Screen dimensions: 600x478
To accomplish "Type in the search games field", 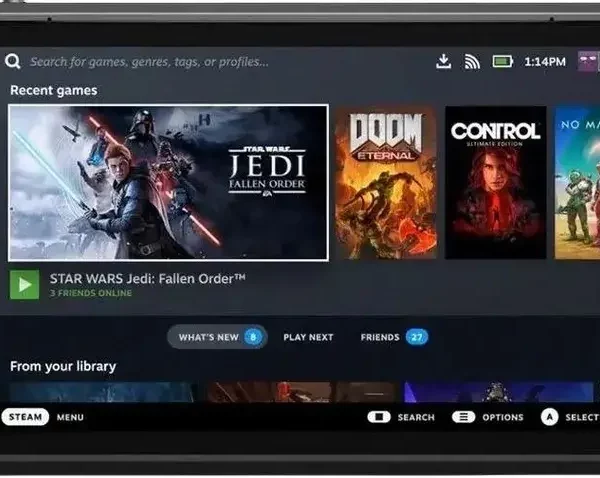I will 150,62.
